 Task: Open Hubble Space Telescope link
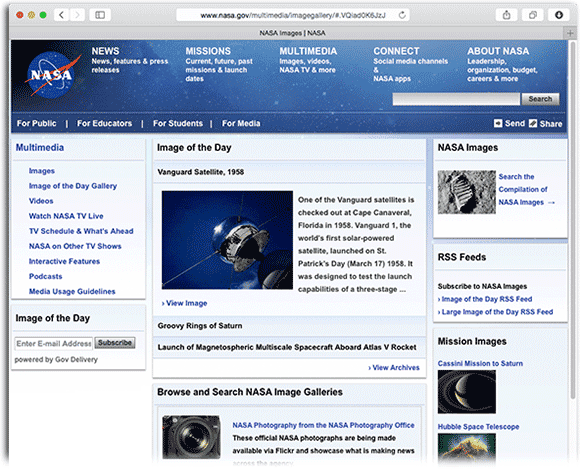[478, 427]
